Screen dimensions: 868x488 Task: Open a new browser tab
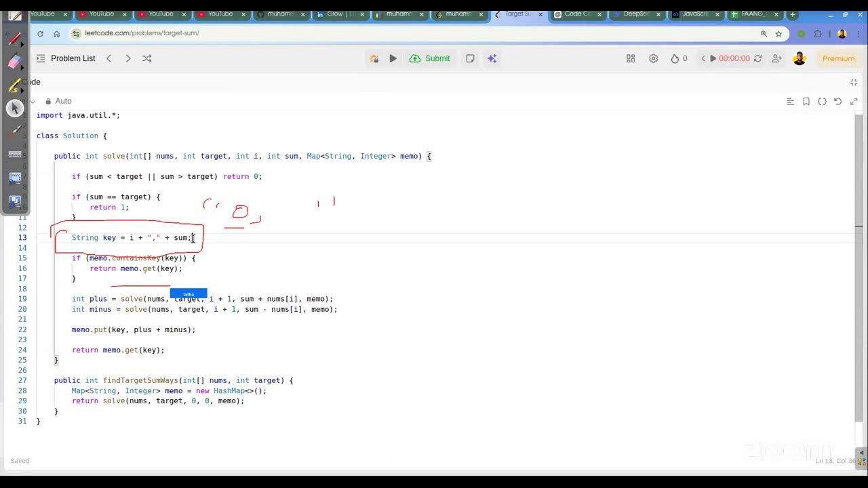pos(792,14)
